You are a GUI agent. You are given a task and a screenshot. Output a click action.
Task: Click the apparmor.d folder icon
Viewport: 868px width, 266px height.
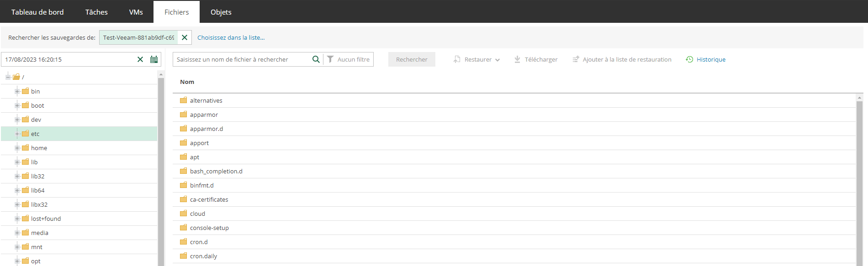pyautogui.click(x=184, y=128)
